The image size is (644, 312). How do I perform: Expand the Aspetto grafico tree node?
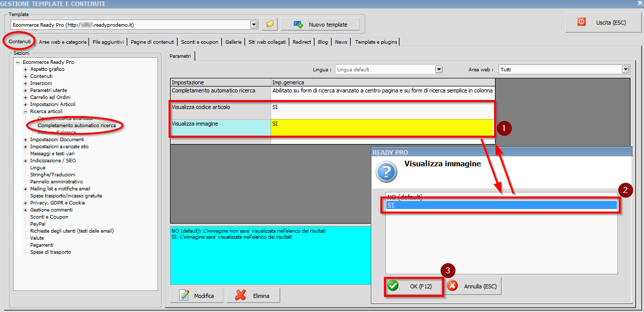(25, 69)
